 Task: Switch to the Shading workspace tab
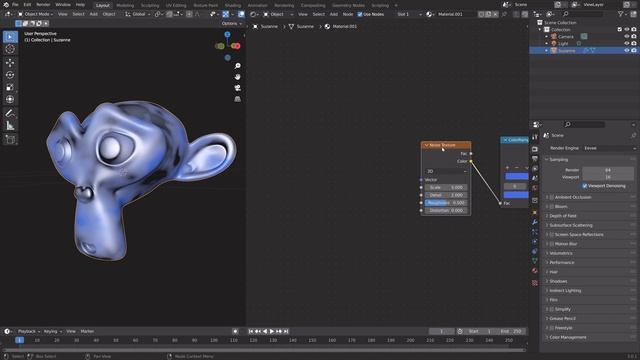click(233, 5)
